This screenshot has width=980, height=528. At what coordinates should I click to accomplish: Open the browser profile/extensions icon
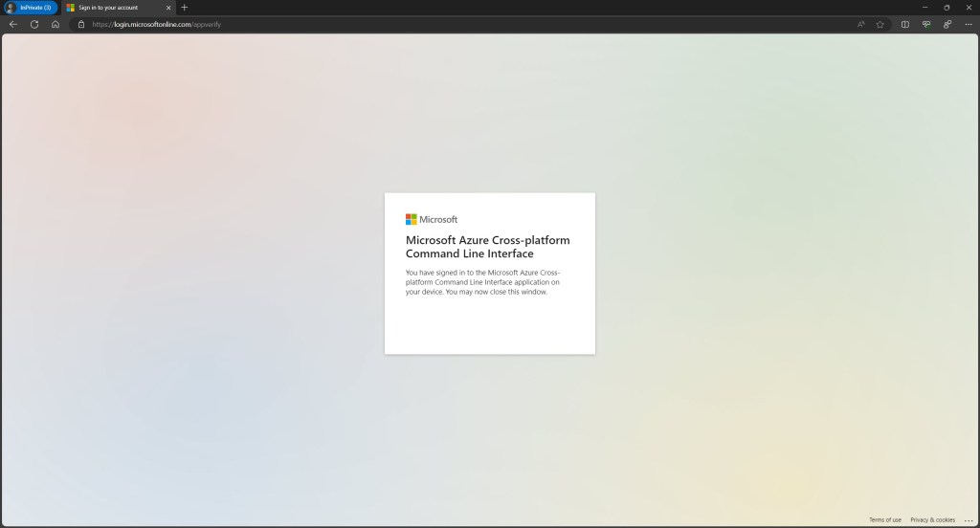(x=947, y=24)
